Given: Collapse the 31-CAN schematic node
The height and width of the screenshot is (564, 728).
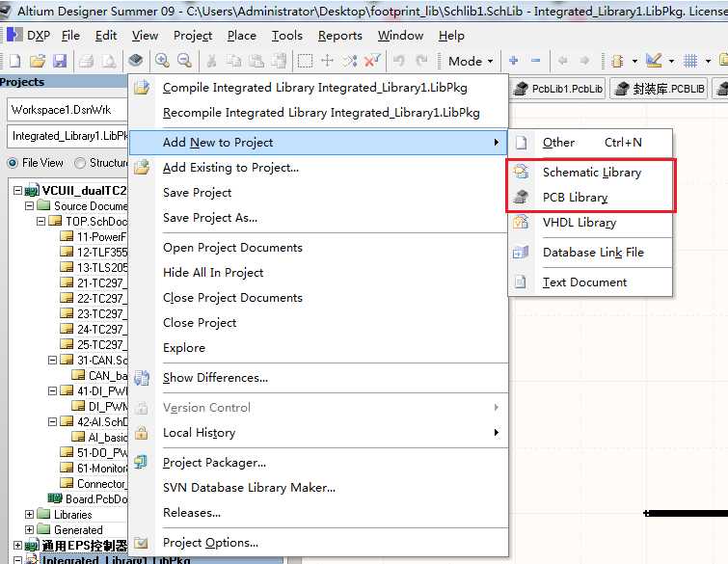Looking at the screenshot, I should click(52, 361).
